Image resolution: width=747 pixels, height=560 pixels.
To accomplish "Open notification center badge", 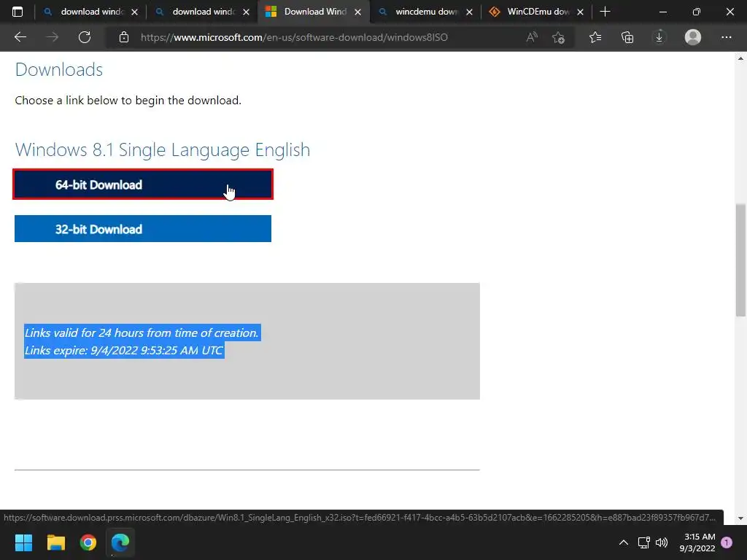I will pyautogui.click(x=727, y=542).
